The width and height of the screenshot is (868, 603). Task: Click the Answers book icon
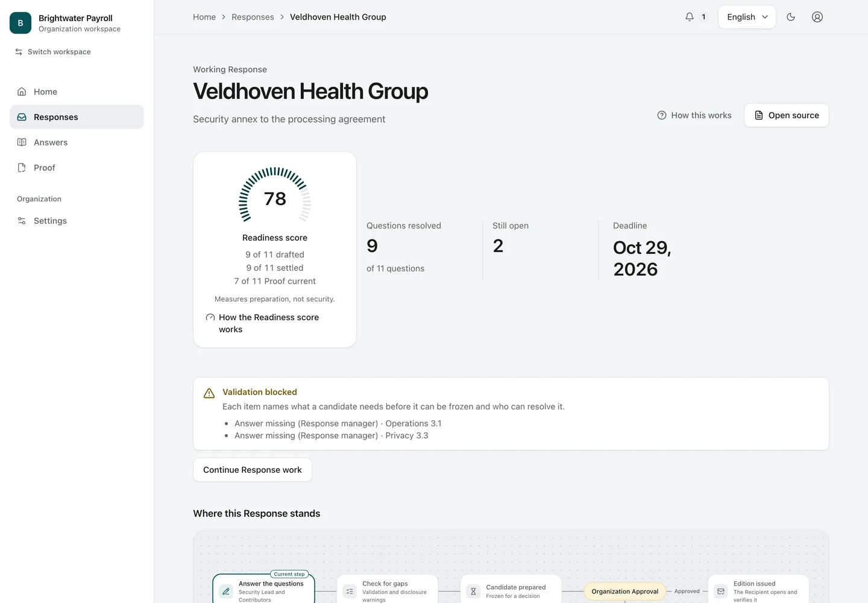click(x=22, y=142)
